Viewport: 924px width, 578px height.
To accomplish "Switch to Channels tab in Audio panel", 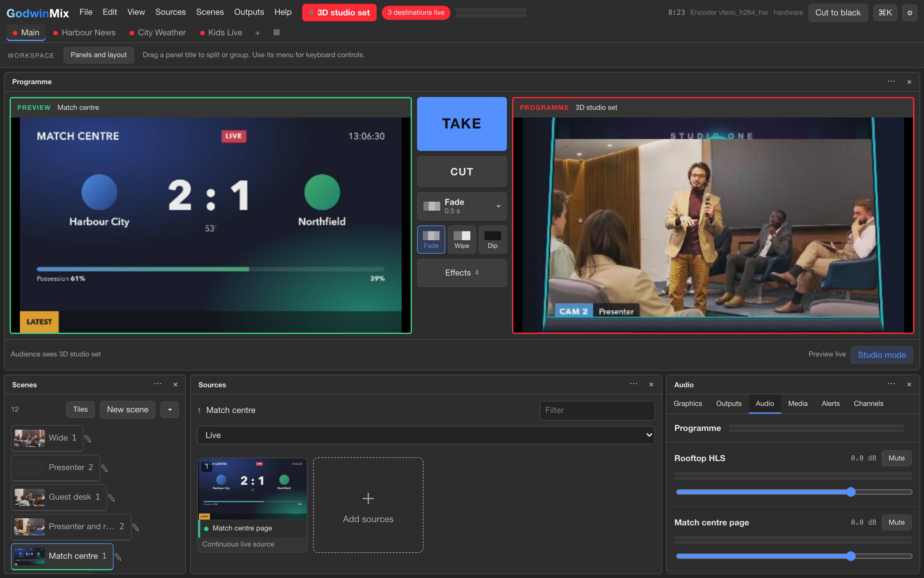I will 868,403.
